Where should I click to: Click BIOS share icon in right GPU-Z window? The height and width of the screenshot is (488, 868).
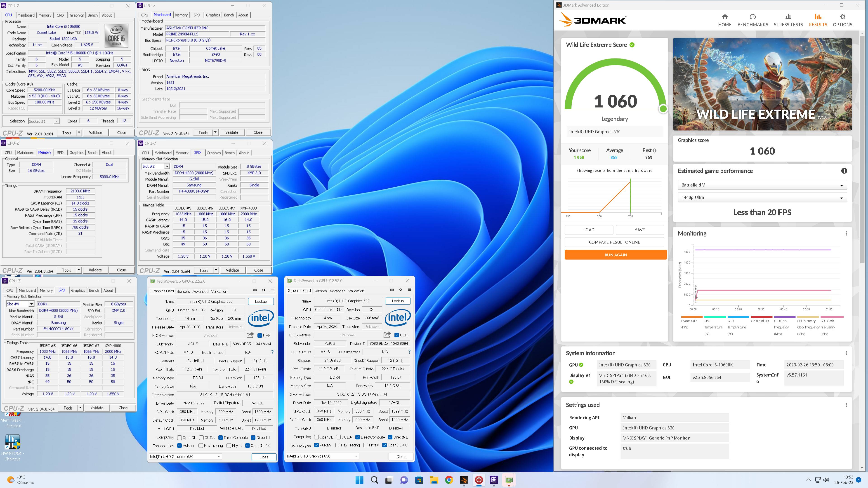pos(387,334)
